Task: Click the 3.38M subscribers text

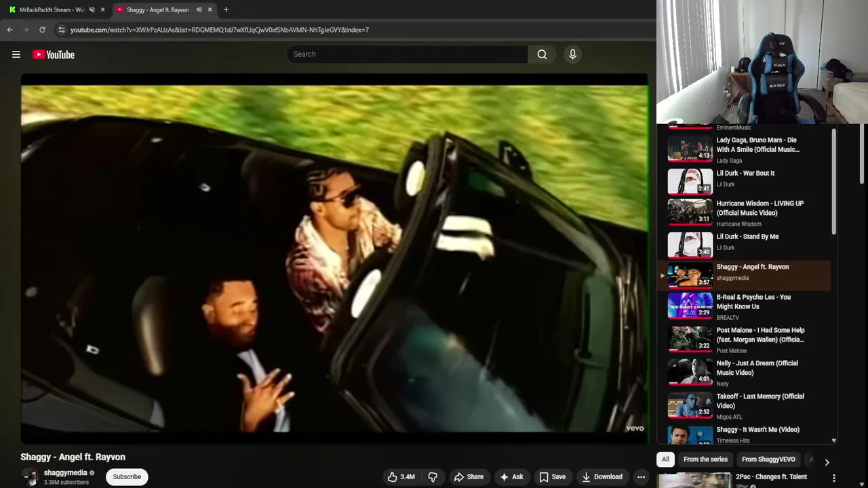Action: coord(66,483)
